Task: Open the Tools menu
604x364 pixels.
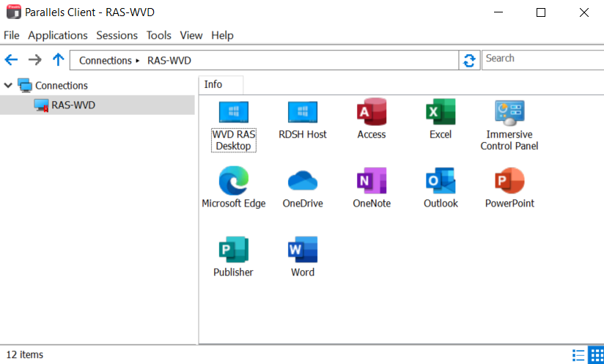Action: [159, 35]
